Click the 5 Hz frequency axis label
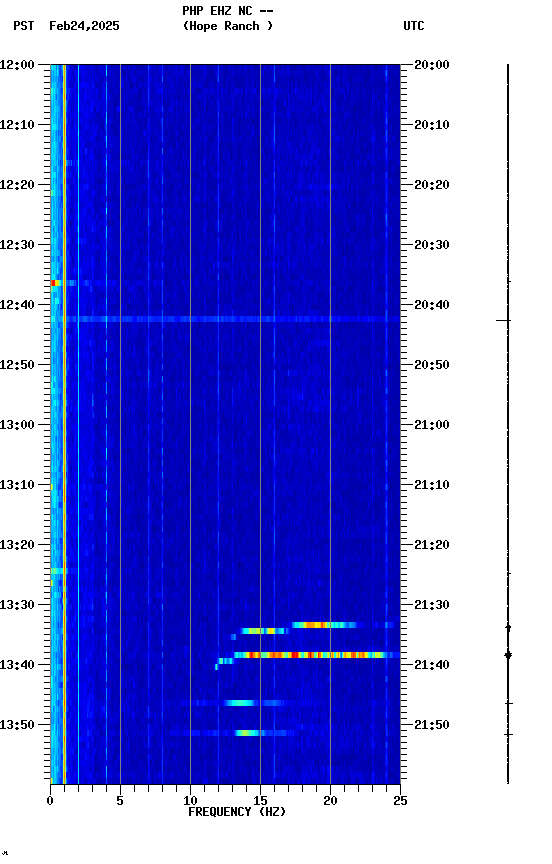The image size is (552, 864). point(120,801)
